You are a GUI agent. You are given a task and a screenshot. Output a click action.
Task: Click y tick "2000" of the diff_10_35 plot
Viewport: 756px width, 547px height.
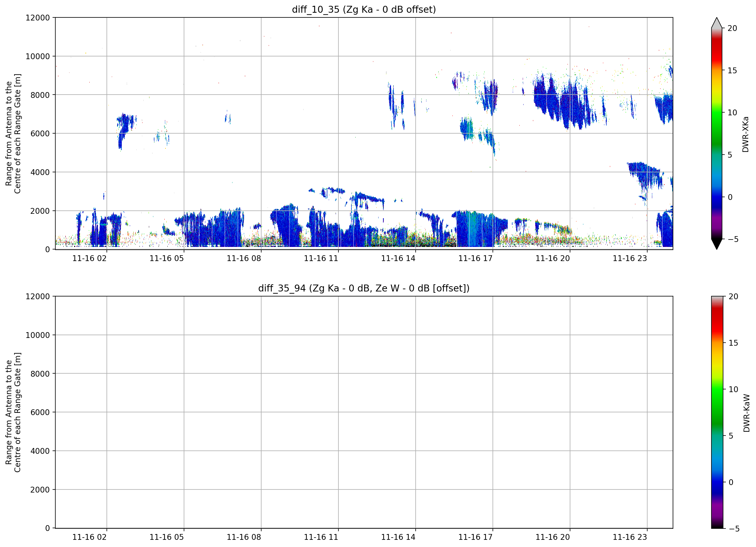coord(40,211)
